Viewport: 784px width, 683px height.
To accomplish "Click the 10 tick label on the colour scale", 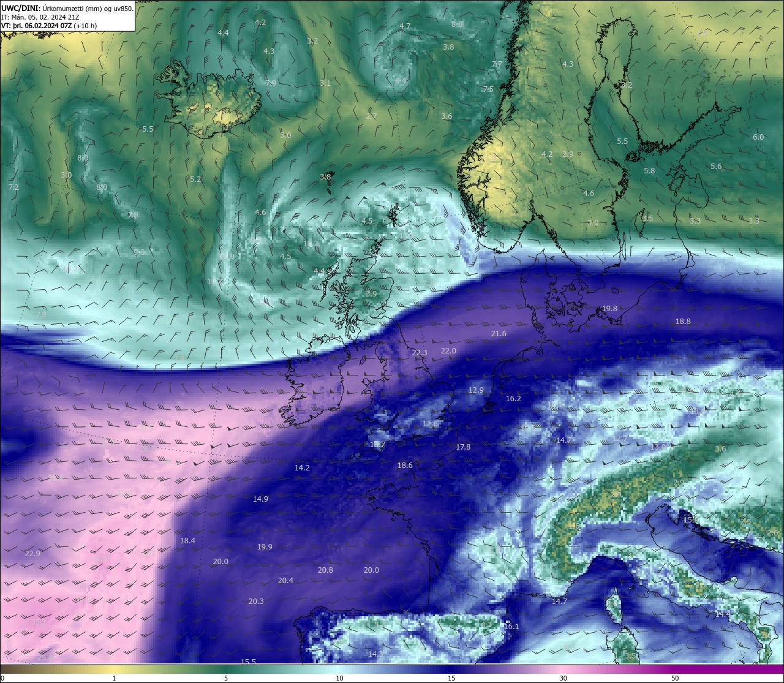I will click(x=339, y=678).
